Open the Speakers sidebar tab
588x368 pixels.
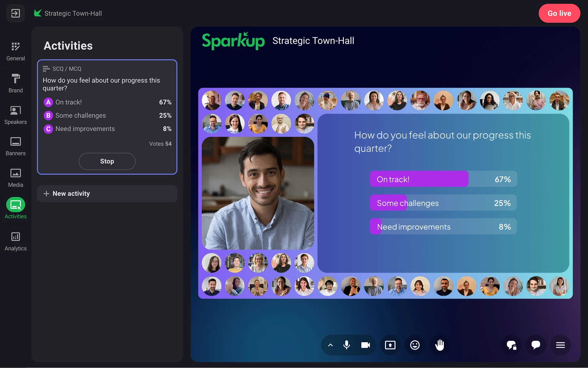pos(15,115)
